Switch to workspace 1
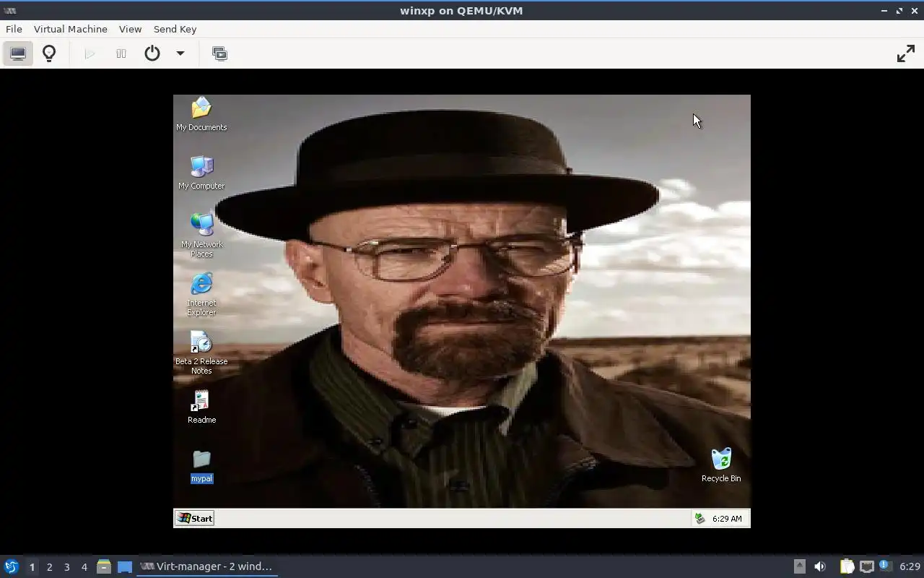 [32, 567]
